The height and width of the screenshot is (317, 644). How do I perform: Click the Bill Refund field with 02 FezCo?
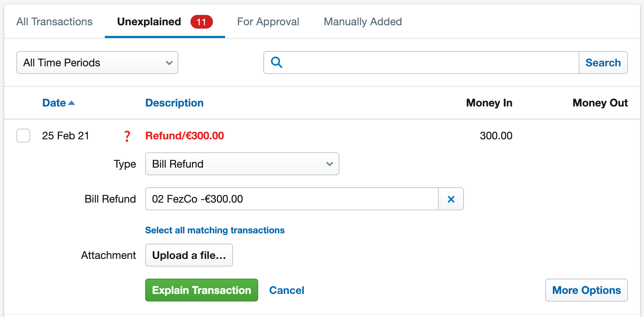click(x=292, y=199)
